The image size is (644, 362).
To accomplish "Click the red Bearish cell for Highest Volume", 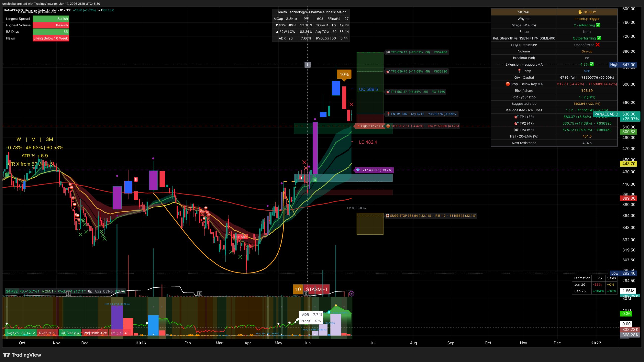I will (x=51, y=25).
